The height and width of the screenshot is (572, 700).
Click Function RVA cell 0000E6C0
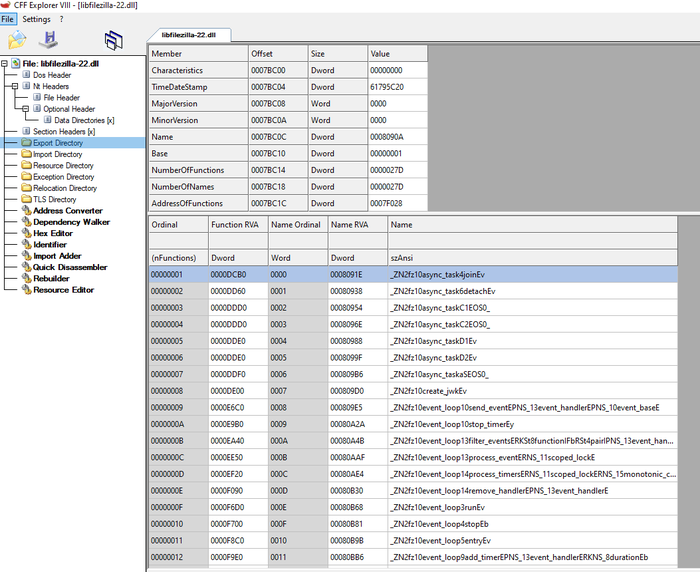(x=238, y=408)
